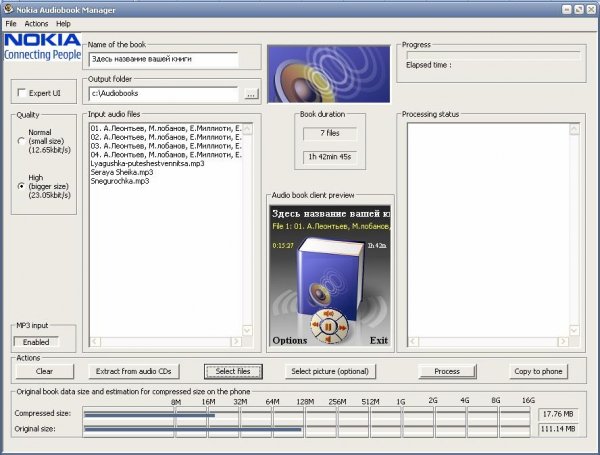Click the speaker picture thumbnail
600x455 pixels.
(329, 74)
